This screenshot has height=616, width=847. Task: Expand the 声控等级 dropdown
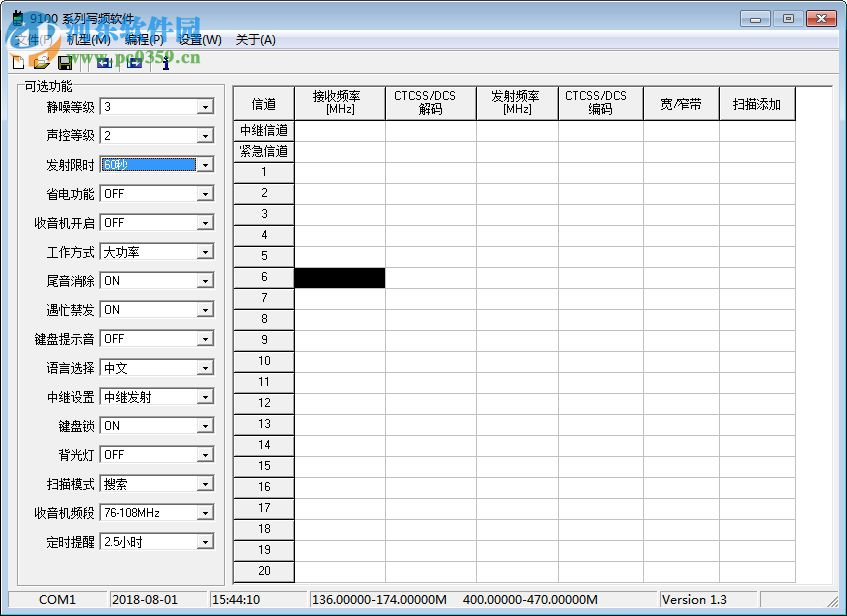coord(205,136)
